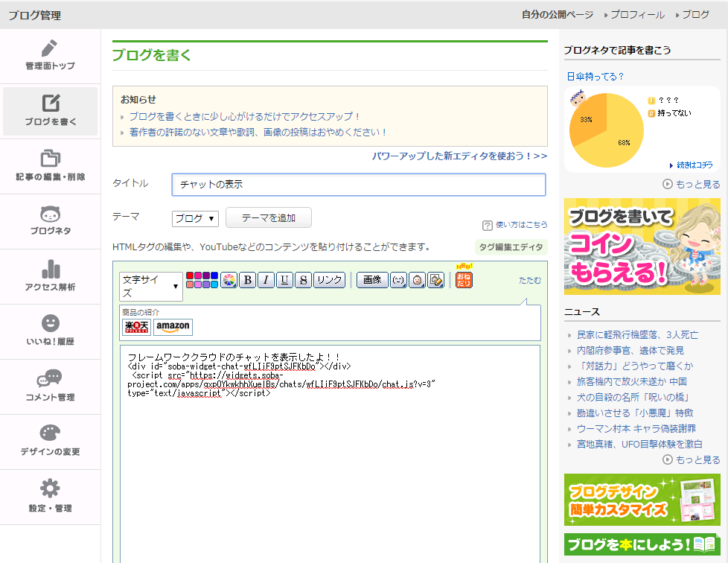Open 著作者の許諾のない文章 notice link
The height and width of the screenshot is (563, 728).
click(258, 133)
